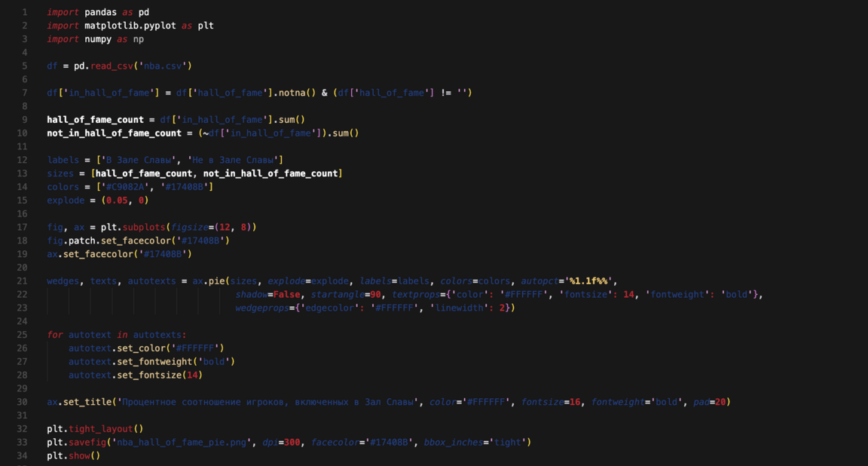Click the 'startangle' keyword on line 22
The height and width of the screenshot is (466, 868).
click(x=338, y=295)
